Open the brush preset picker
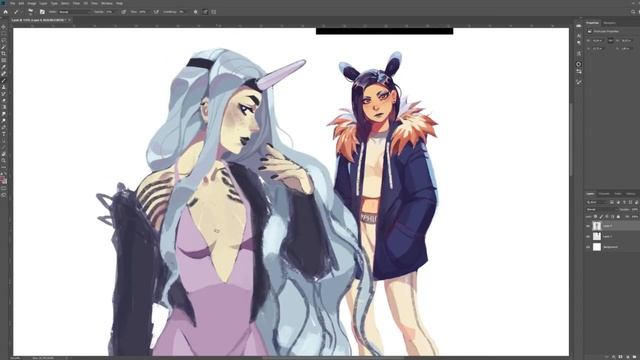640x360 pixels. [x=31, y=12]
